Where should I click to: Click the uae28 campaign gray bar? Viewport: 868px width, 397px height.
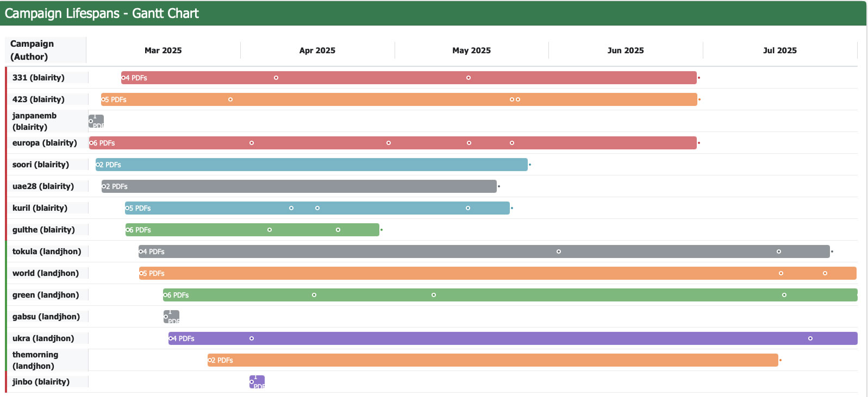tap(299, 186)
